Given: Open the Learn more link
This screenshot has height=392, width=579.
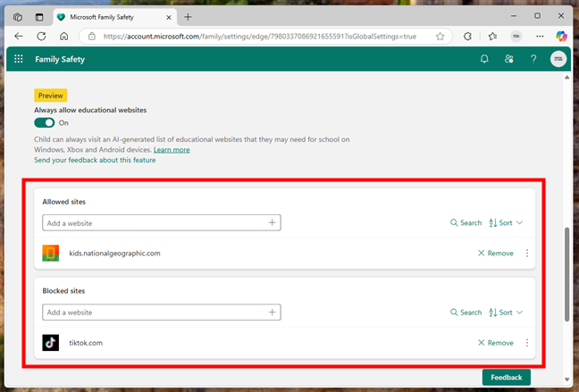Looking at the screenshot, I should [x=172, y=150].
